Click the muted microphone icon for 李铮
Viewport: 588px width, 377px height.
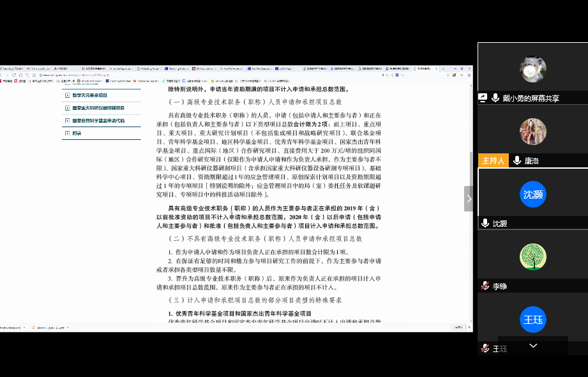485,286
